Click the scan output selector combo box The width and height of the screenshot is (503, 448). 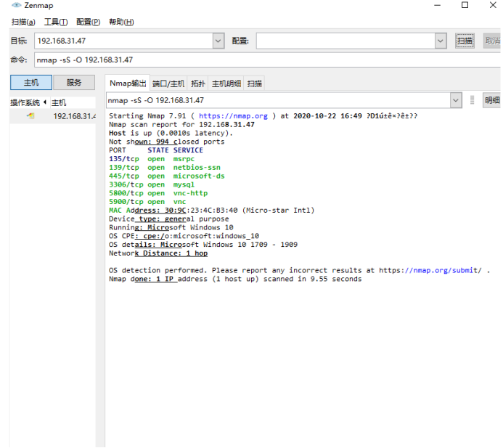(284, 100)
